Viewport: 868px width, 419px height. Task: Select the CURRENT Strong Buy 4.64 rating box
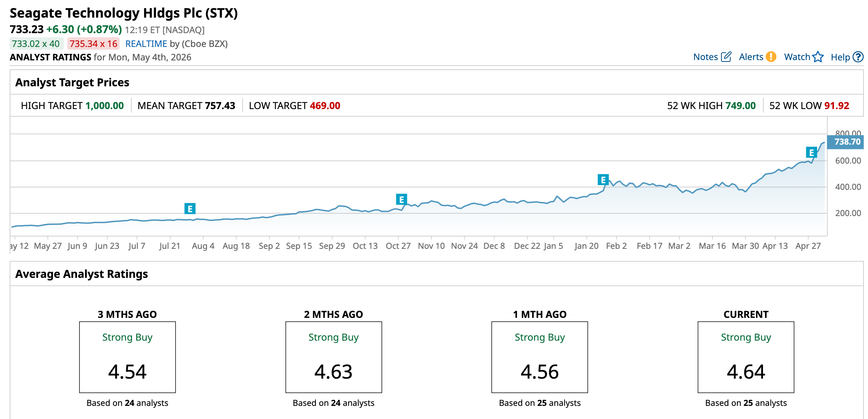(x=746, y=357)
